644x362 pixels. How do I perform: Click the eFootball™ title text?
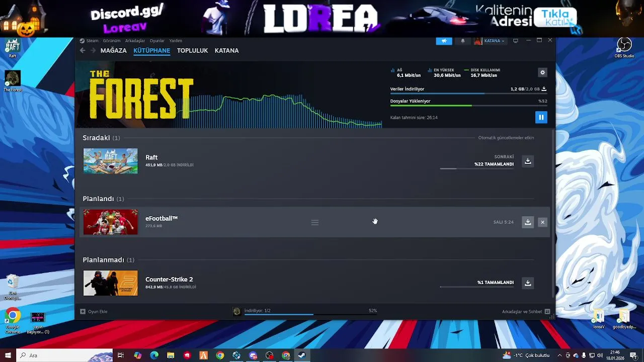pos(162,219)
